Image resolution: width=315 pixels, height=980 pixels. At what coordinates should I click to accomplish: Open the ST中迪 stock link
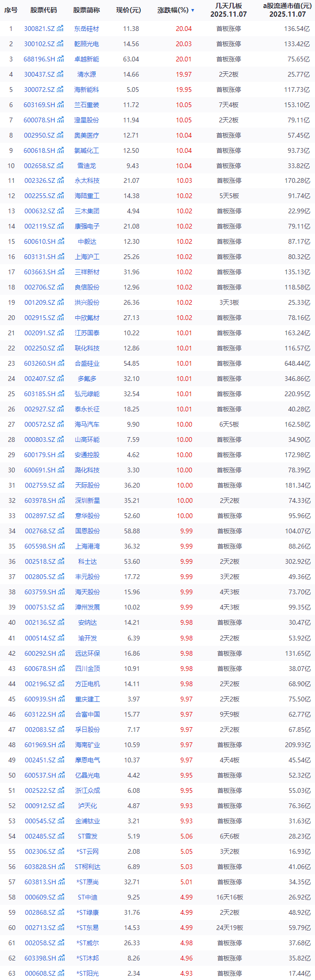(87, 897)
